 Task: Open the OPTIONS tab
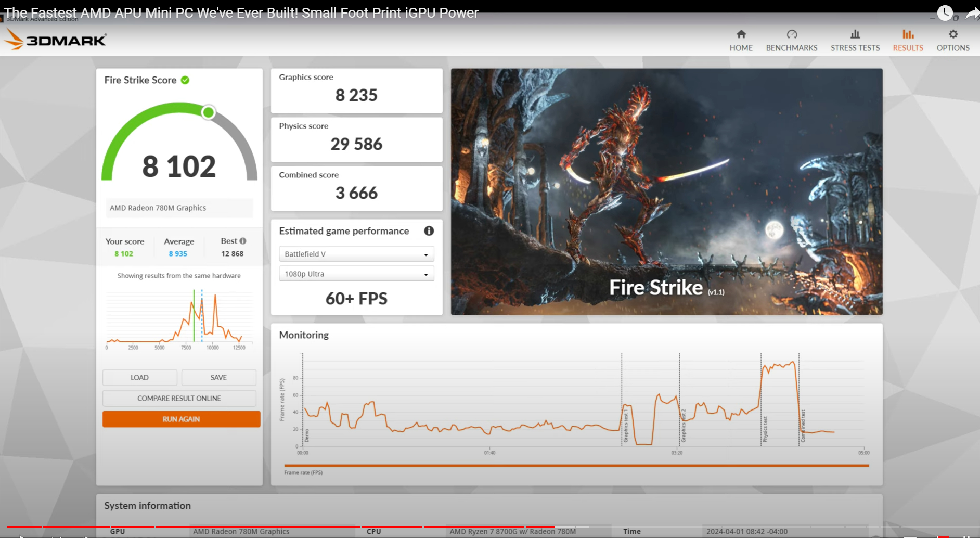click(x=953, y=41)
